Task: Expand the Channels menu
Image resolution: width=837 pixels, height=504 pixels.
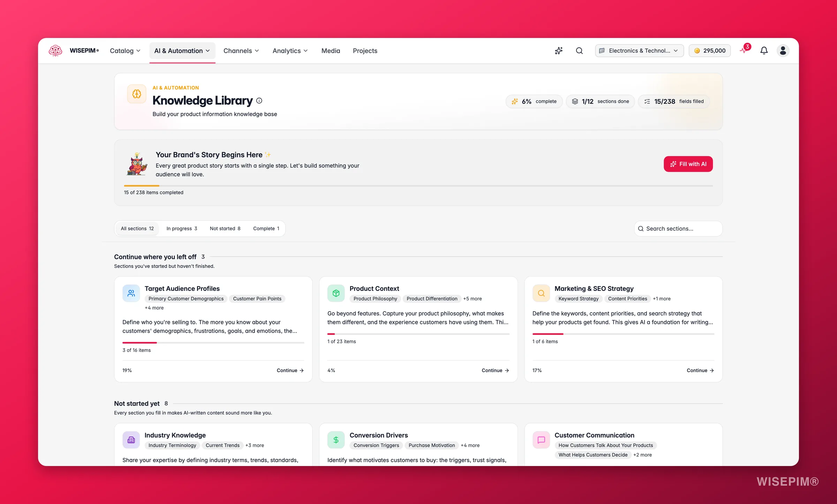Action: (x=241, y=51)
